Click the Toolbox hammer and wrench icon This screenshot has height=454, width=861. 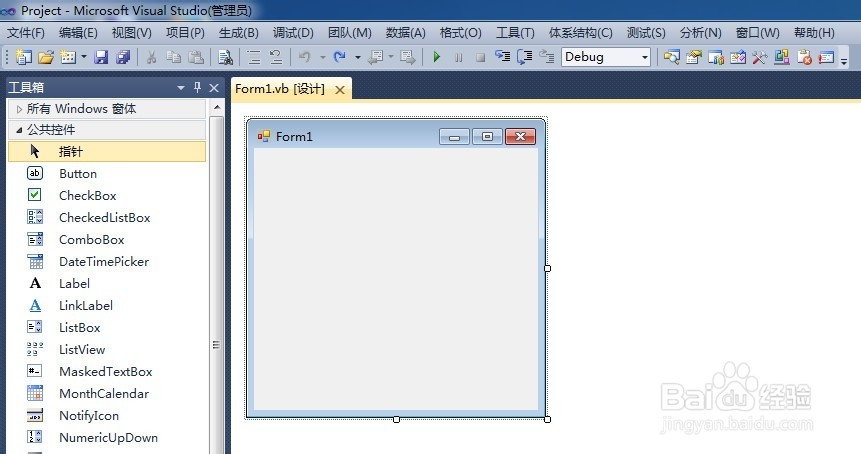(759, 57)
